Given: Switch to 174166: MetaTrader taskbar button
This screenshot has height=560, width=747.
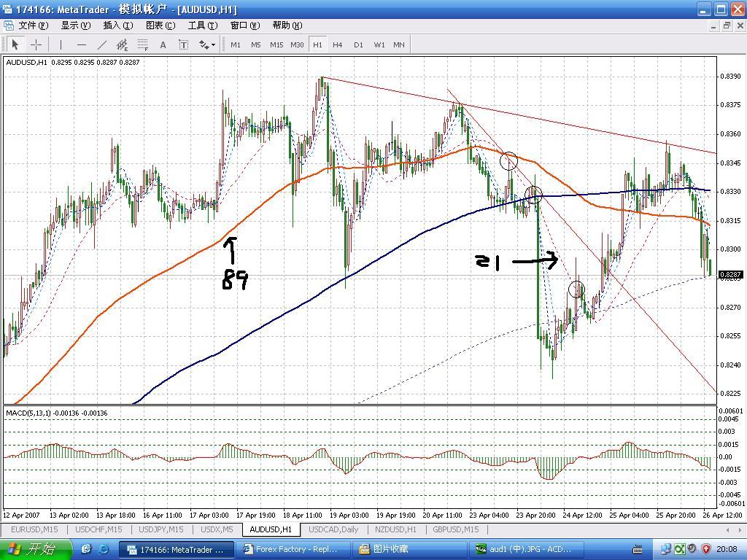Looking at the screenshot, I should pyautogui.click(x=176, y=549).
